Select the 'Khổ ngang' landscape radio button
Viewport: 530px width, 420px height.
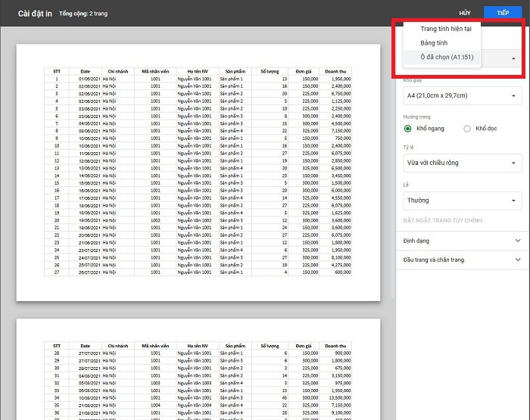[408, 129]
